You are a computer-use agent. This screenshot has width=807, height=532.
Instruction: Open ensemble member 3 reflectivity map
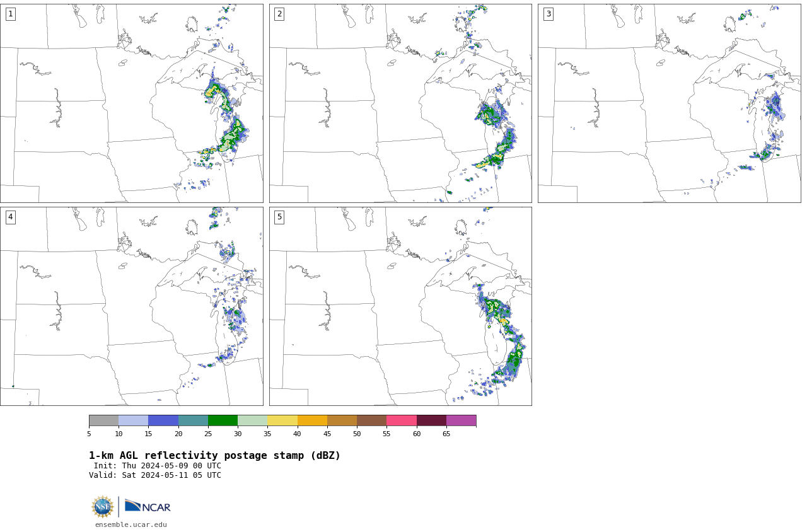(x=670, y=103)
